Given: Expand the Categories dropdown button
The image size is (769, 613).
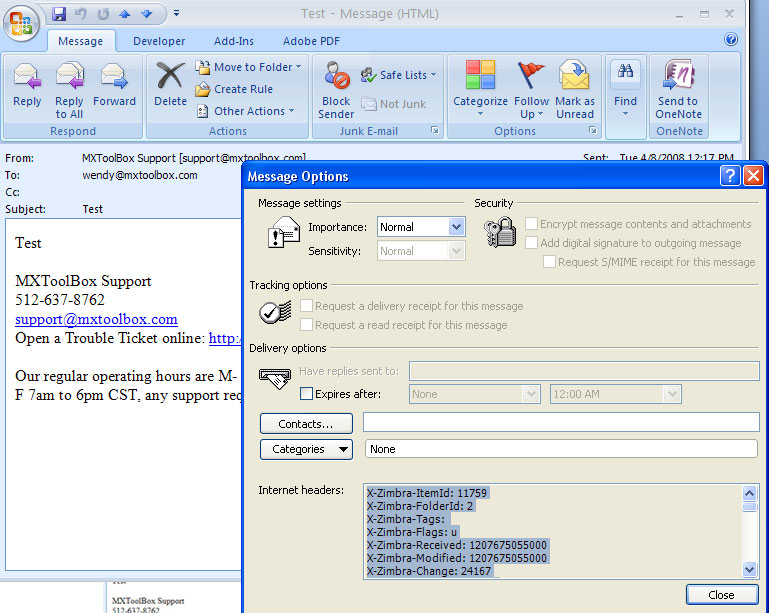Looking at the screenshot, I should pos(306,449).
